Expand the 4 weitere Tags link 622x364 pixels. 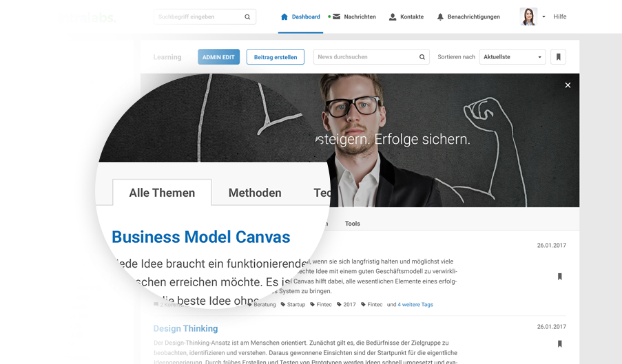point(415,304)
